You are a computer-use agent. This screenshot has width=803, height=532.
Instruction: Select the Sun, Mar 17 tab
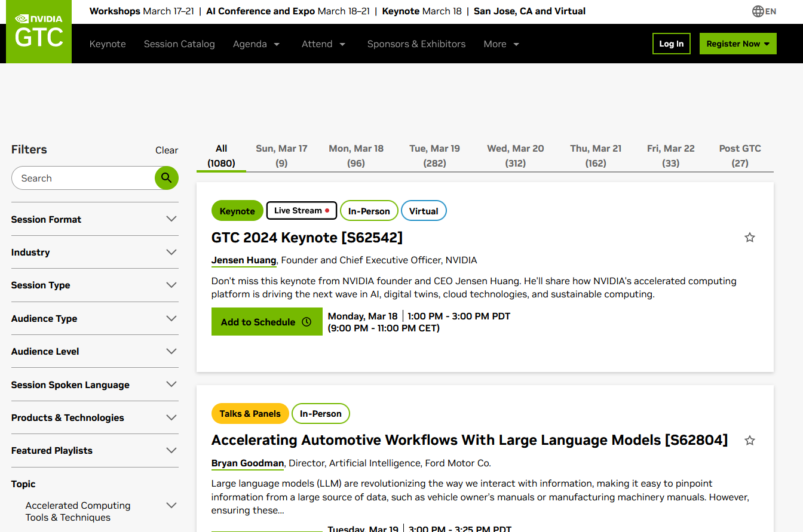click(281, 156)
